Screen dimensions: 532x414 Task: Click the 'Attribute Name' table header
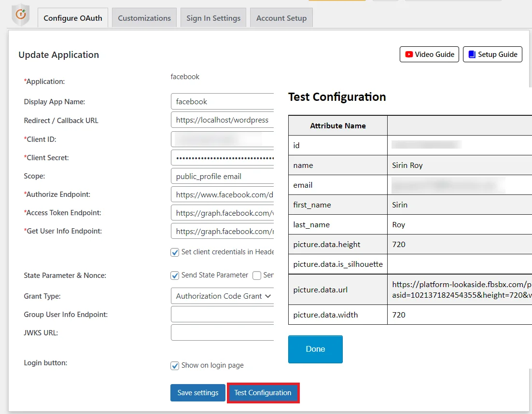click(x=338, y=125)
